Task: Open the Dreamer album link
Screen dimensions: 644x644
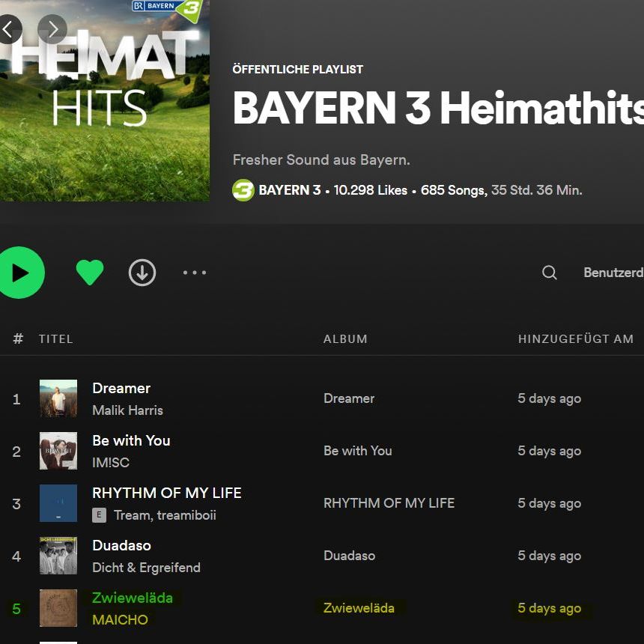Action: pyautogui.click(x=349, y=398)
